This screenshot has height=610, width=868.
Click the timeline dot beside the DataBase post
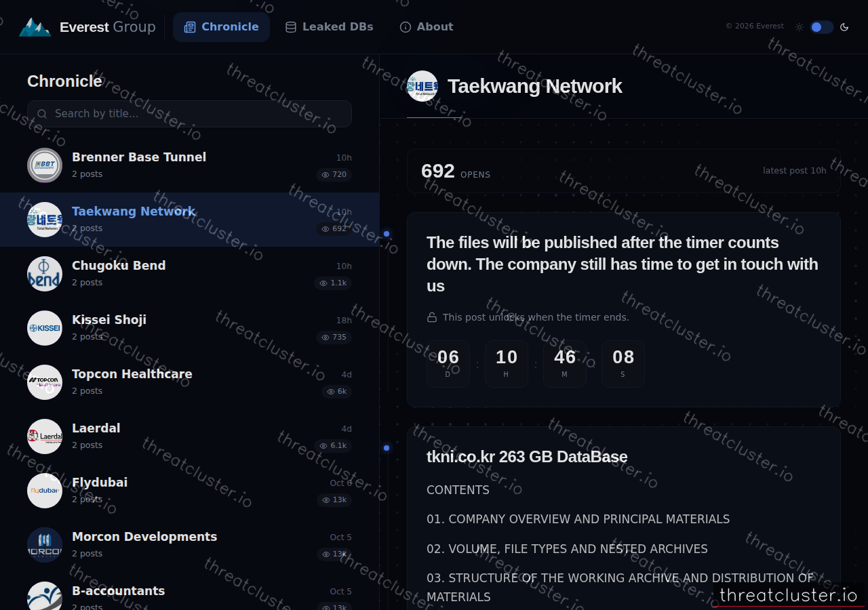(x=387, y=448)
